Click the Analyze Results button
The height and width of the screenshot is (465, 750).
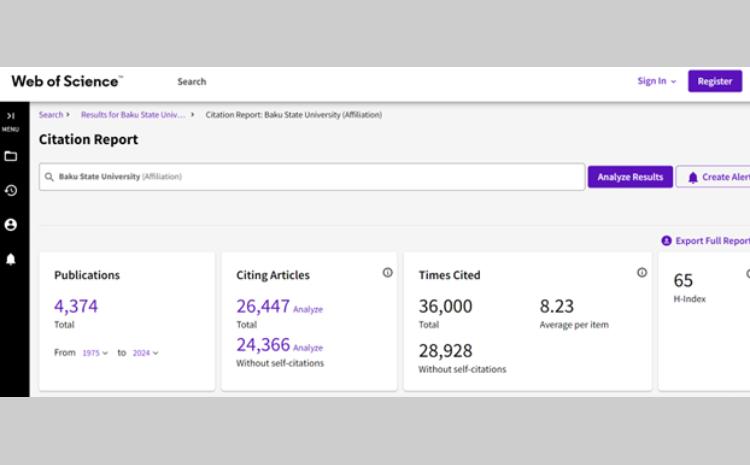point(630,177)
